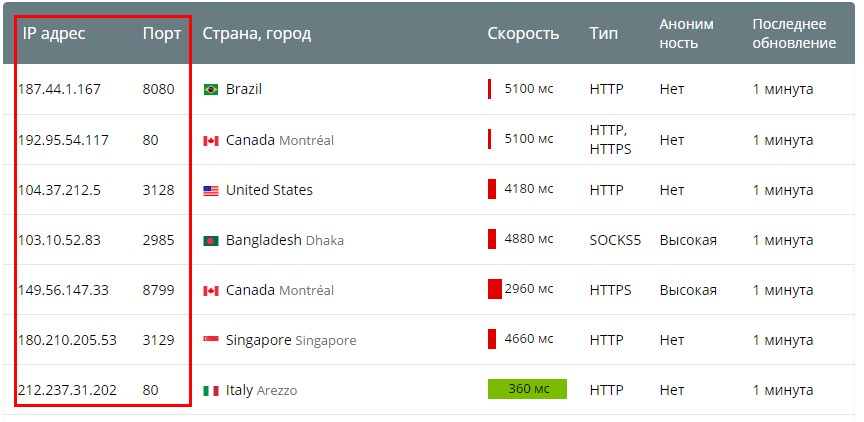Click 5100 мс speed in Brazil row
This screenshot has height=422, width=864.
[529, 89]
